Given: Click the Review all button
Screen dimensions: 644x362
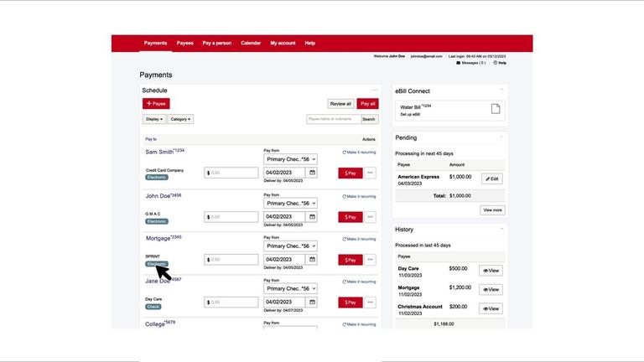Looking at the screenshot, I should (340, 104).
